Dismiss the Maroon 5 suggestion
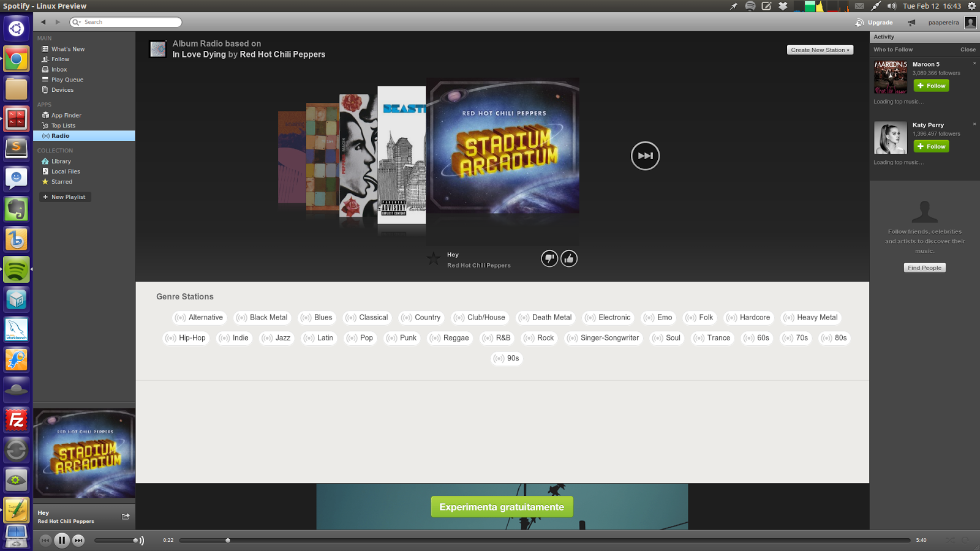 click(x=974, y=63)
